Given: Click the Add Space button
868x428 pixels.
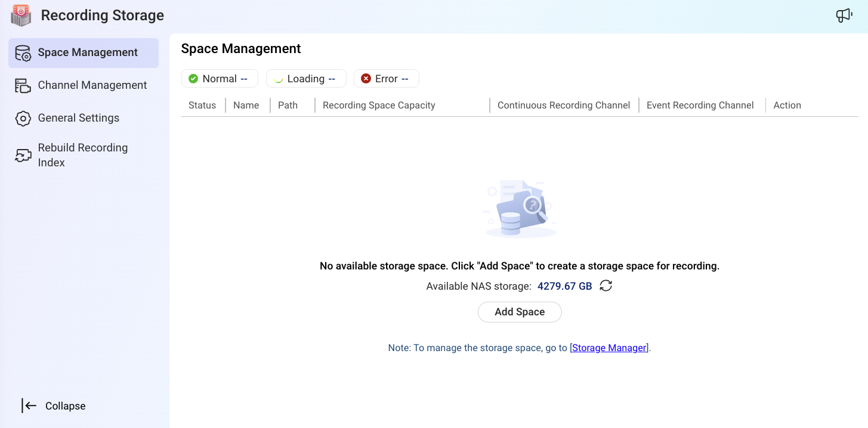Looking at the screenshot, I should [519, 312].
